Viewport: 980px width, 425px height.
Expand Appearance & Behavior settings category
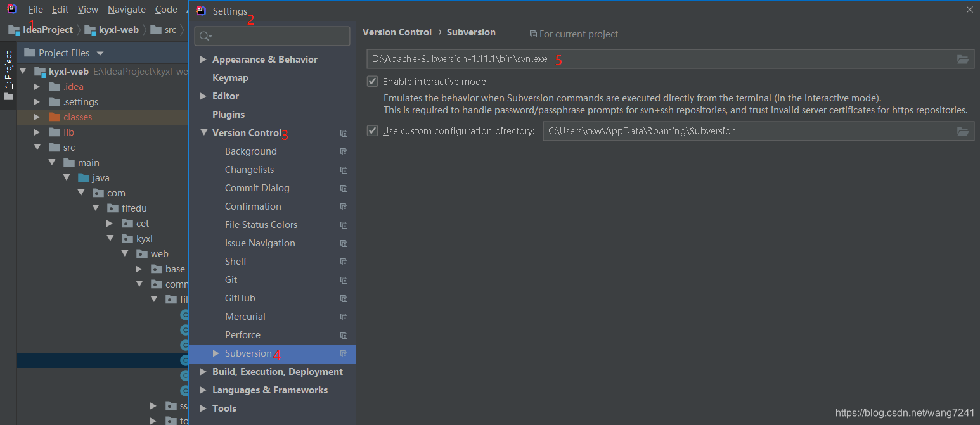[x=203, y=60]
